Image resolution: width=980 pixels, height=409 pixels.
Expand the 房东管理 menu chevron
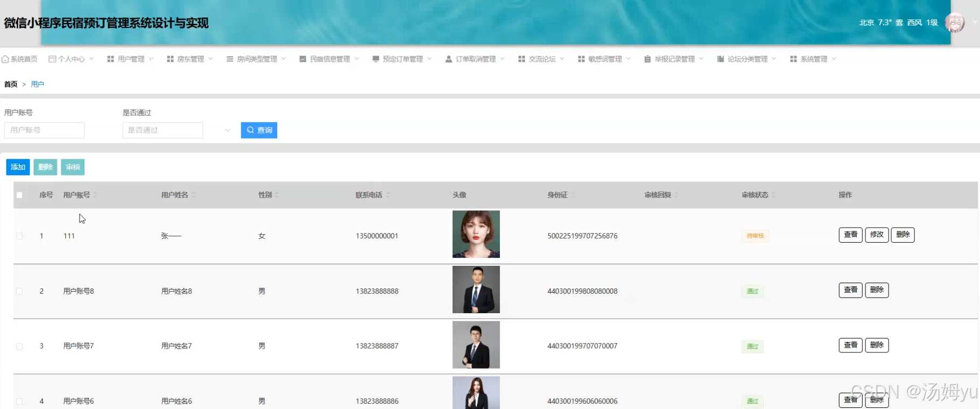coord(210,59)
